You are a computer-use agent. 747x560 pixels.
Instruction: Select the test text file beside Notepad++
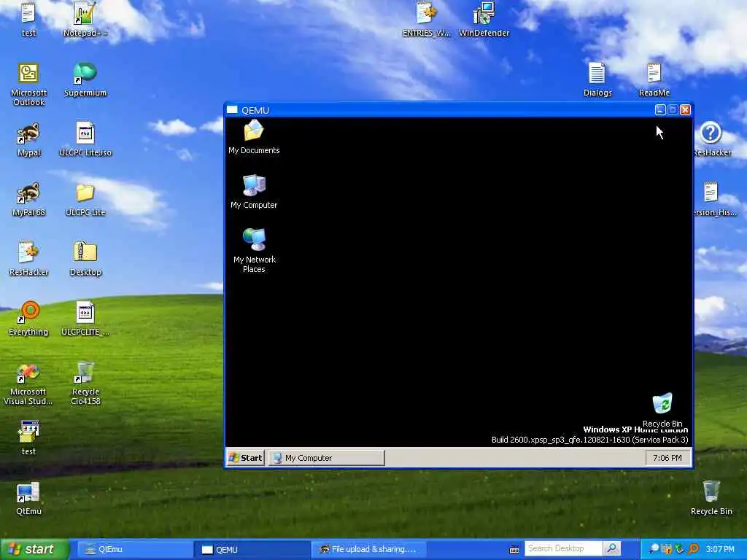[x=28, y=20]
